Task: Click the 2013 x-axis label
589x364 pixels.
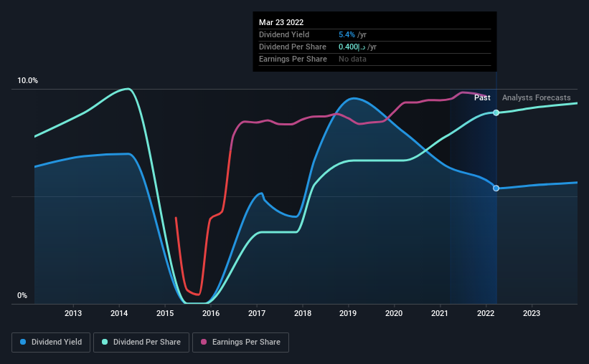Action: tap(73, 313)
